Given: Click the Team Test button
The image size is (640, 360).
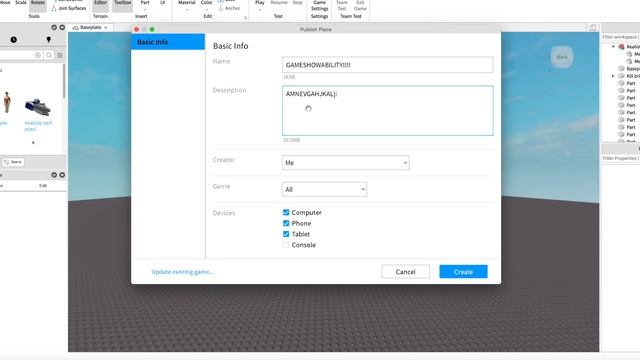Looking at the screenshot, I should [x=342, y=6].
